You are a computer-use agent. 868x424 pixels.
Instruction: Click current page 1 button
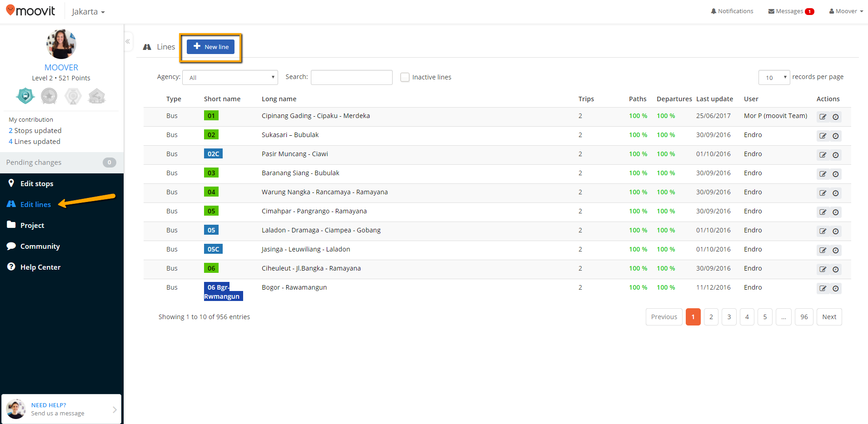[693, 317]
